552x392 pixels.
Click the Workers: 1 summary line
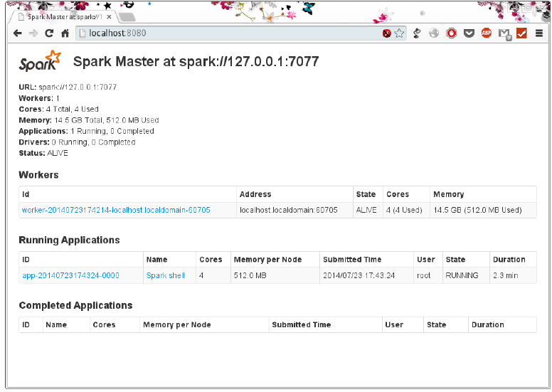point(39,98)
